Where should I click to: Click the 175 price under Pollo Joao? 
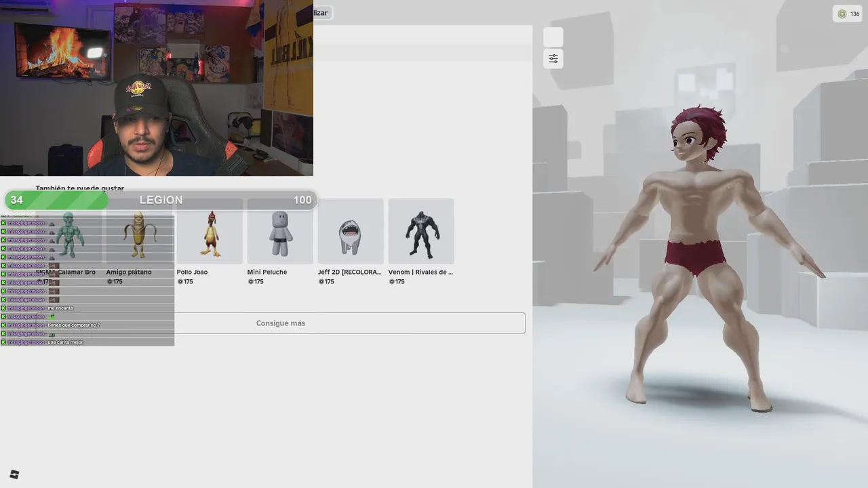pos(185,281)
